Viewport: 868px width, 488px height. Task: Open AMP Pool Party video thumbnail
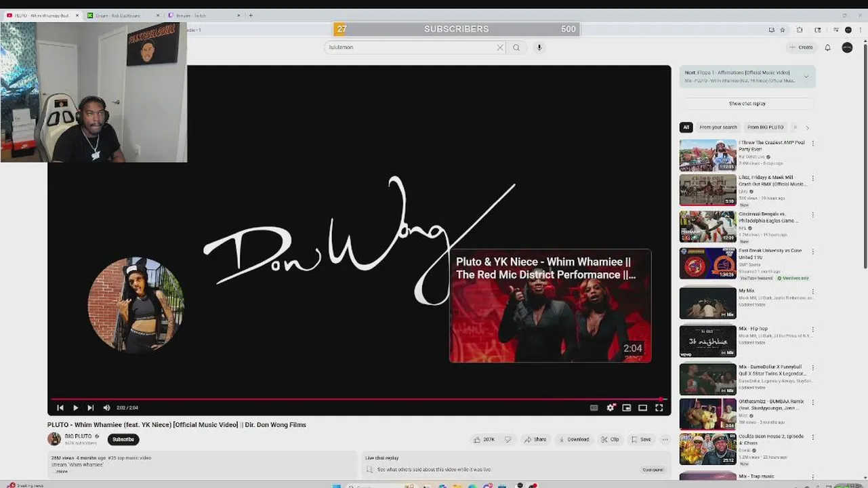708,155
